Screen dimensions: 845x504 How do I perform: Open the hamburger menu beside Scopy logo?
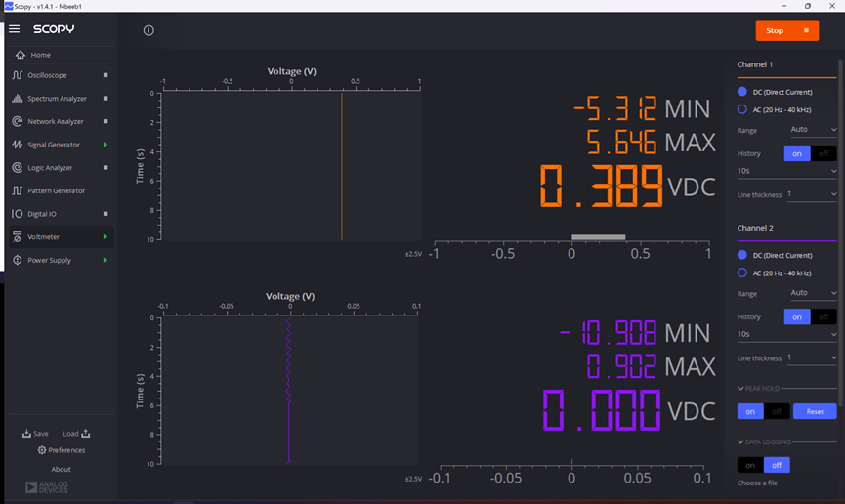(14, 29)
